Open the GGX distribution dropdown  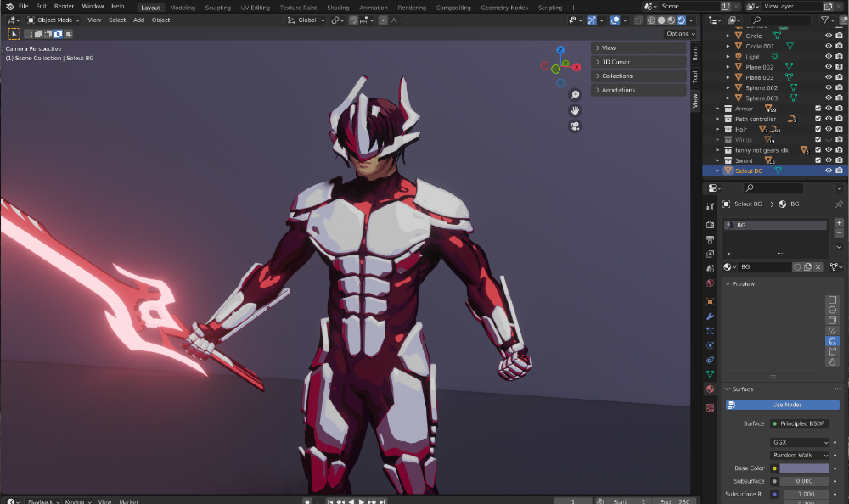click(x=800, y=442)
